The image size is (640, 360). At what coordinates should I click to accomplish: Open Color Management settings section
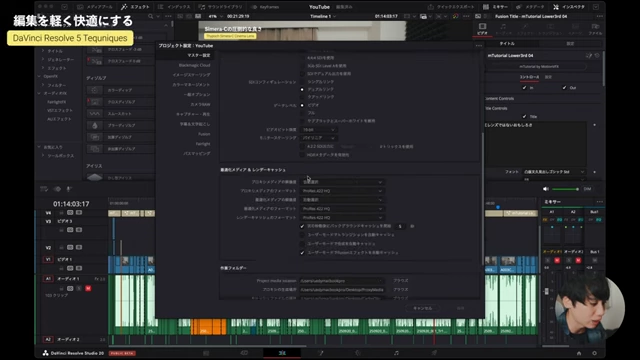pyautogui.click(x=191, y=84)
